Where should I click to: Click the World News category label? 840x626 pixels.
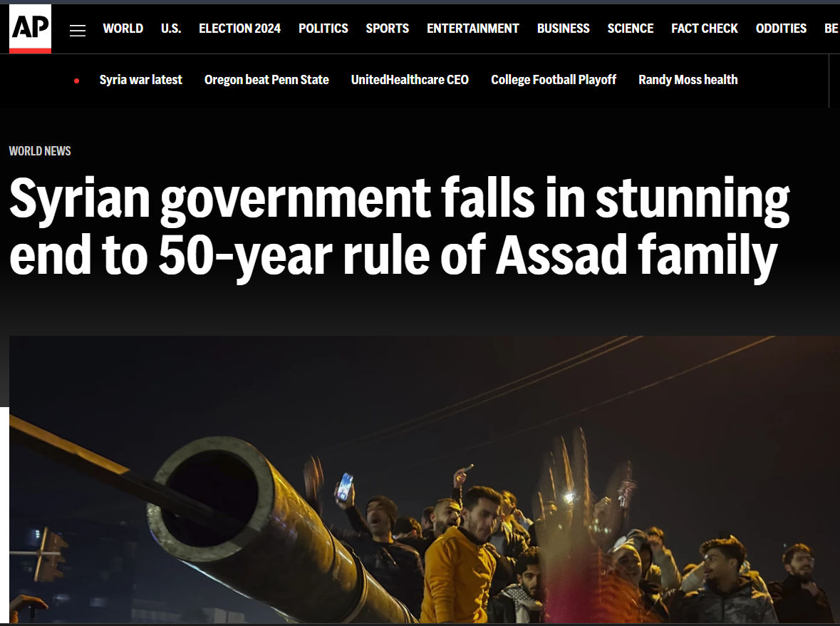tap(40, 151)
